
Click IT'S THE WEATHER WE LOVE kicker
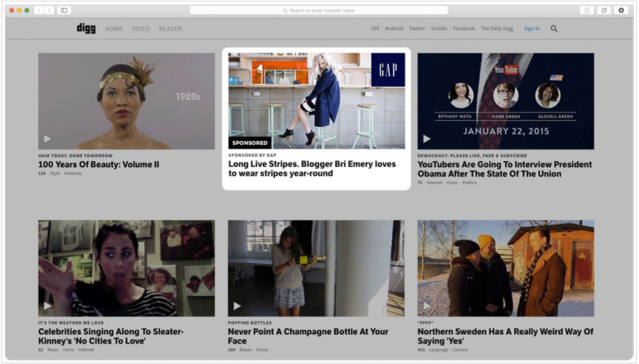(71, 323)
